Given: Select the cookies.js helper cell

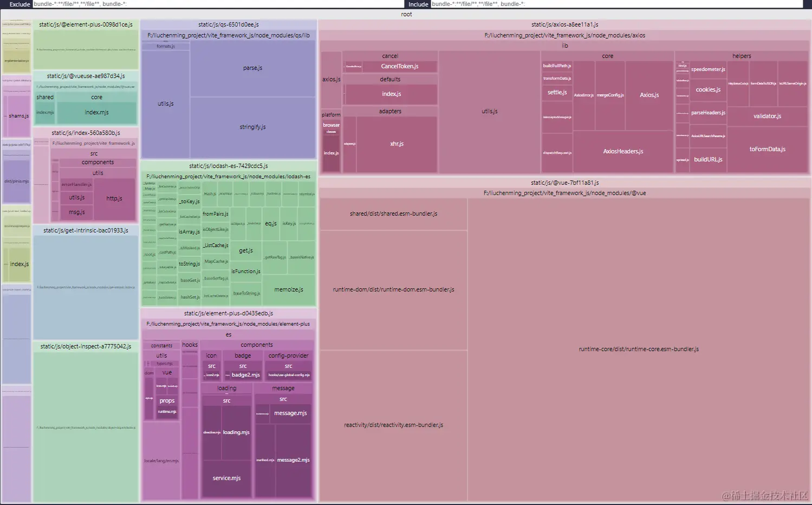Looking at the screenshot, I should 708,90.
